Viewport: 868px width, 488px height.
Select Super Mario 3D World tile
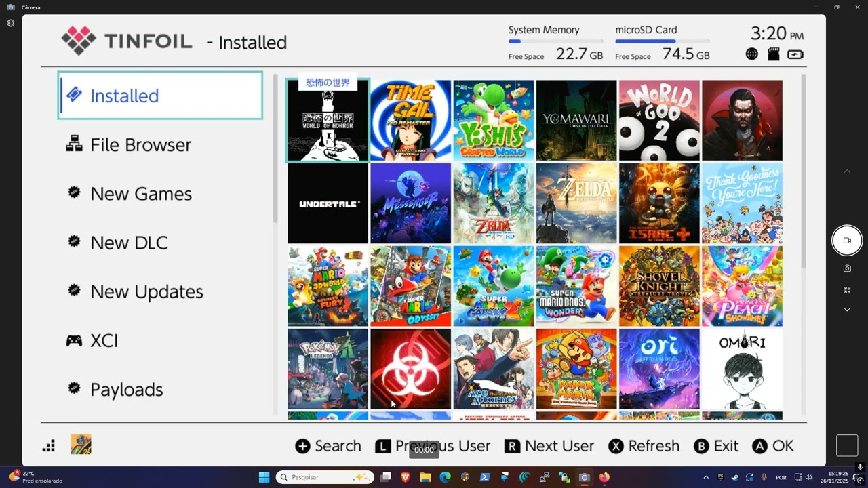328,286
